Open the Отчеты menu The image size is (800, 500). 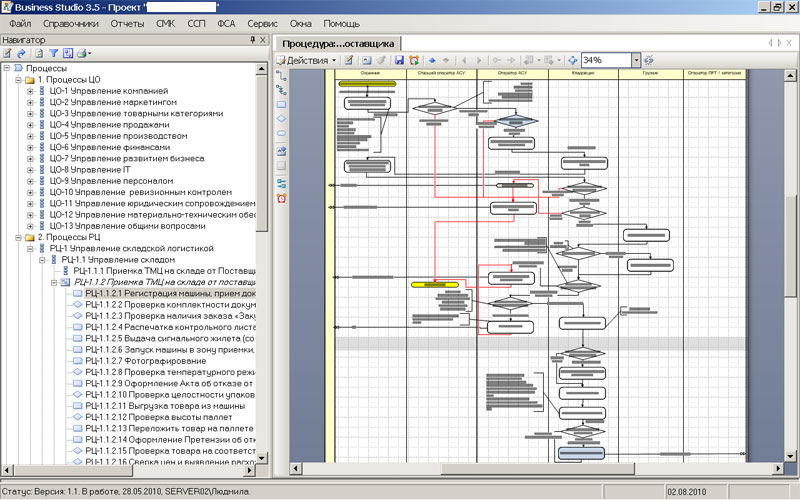click(127, 22)
